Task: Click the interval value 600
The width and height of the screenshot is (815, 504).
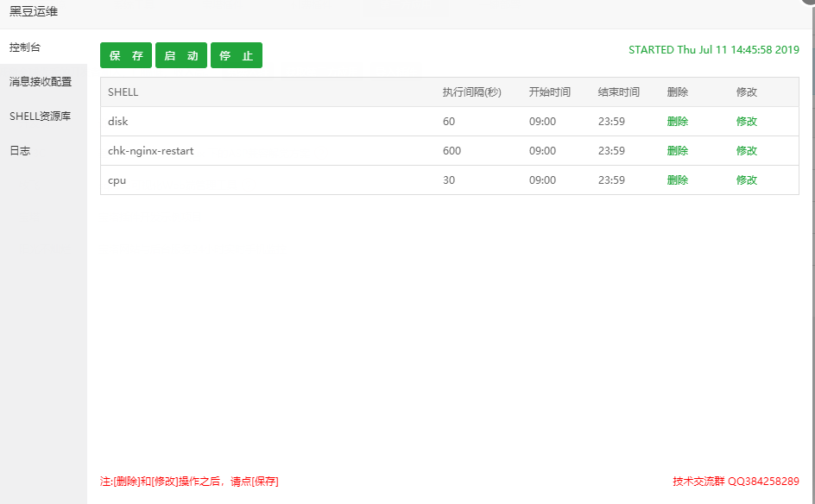Action: click(452, 151)
